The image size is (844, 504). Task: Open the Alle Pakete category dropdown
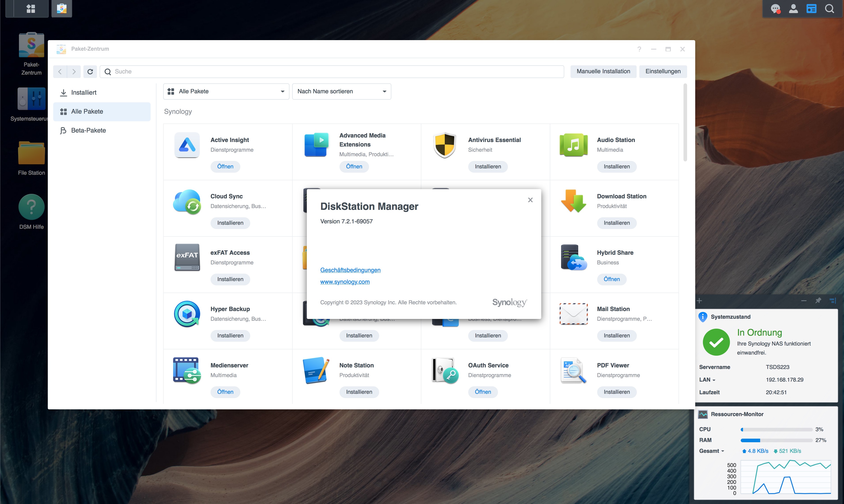[226, 91]
